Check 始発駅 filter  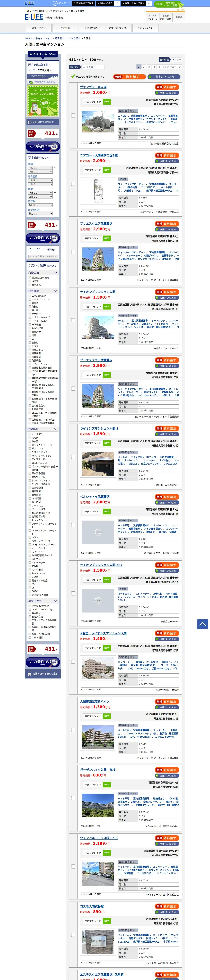pyautogui.click(x=30, y=281)
